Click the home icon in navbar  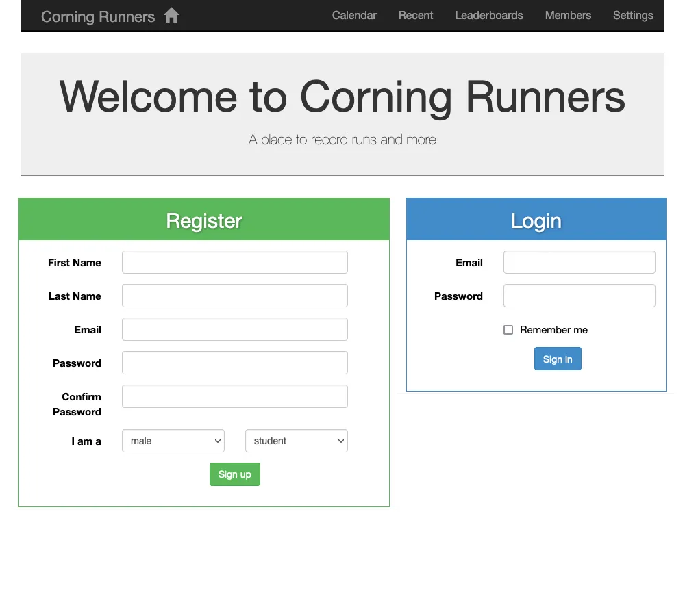(x=171, y=16)
